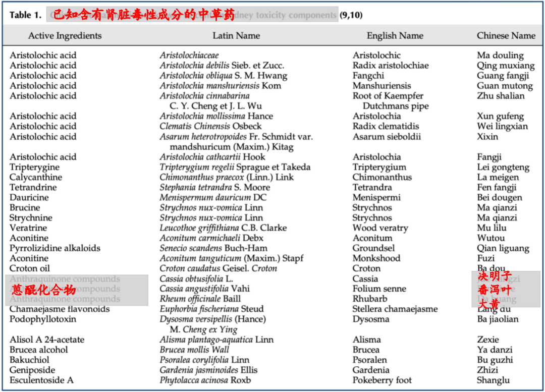Click the 'Veratrine' ingredient cell

coord(28,228)
